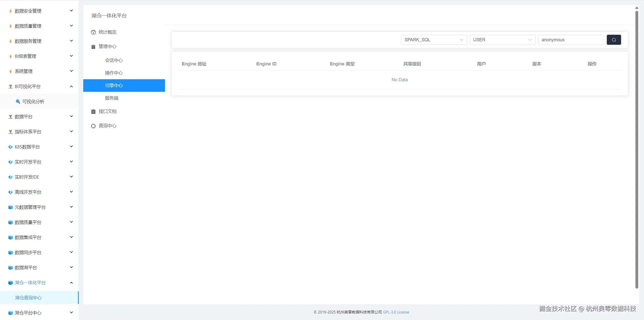Collapse the 湖仓一体化平台 sidebar chevron

tap(71, 283)
